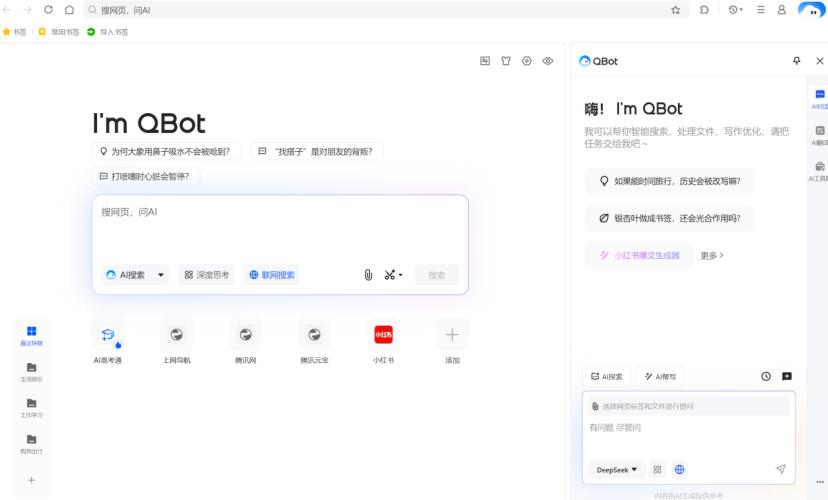828x500 pixels.
Task: Switch to the AI搜索 tab in QBot panel
Action: coord(606,376)
